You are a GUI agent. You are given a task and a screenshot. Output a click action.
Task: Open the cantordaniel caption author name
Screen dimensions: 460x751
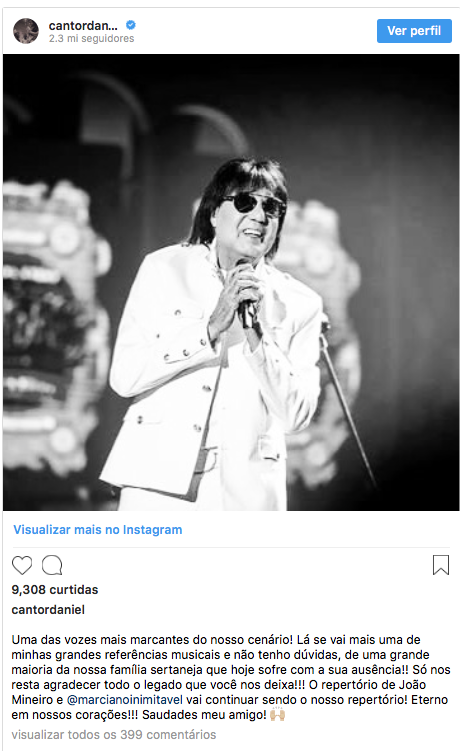pyautogui.click(x=48, y=610)
